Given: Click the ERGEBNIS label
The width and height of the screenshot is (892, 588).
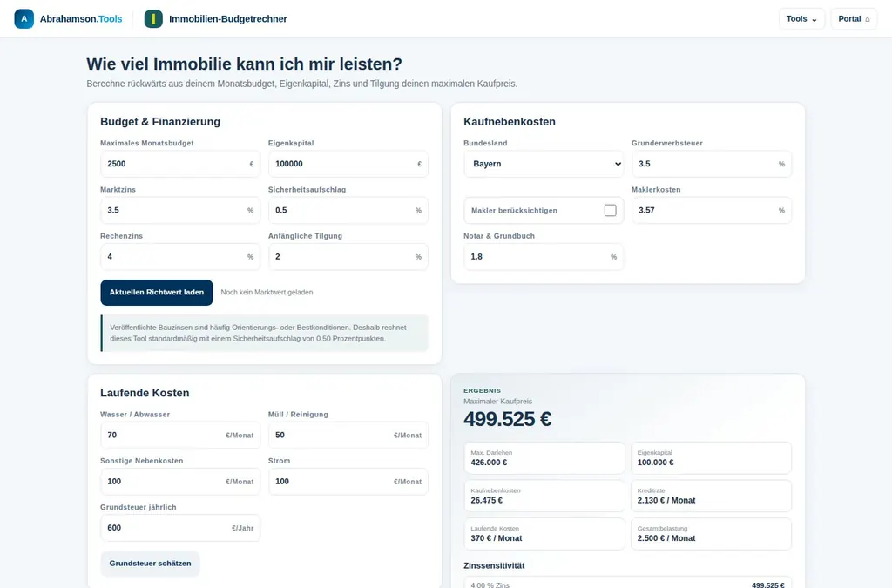Looking at the screenshot, I should point(483,390).
